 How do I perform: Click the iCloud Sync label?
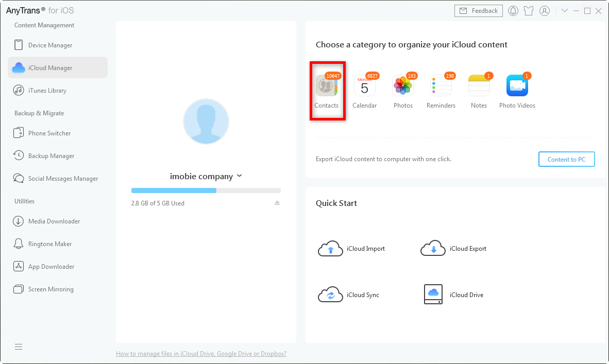point(363,294)
